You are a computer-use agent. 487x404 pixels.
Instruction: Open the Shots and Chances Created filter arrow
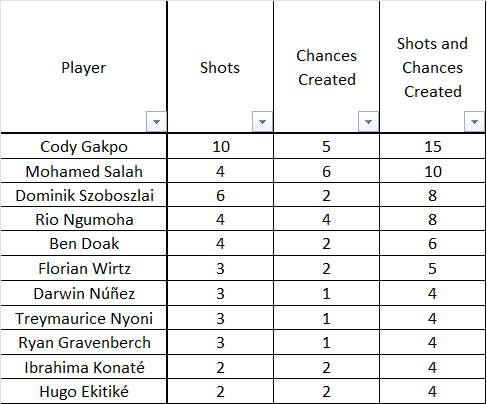click(474, 122)
